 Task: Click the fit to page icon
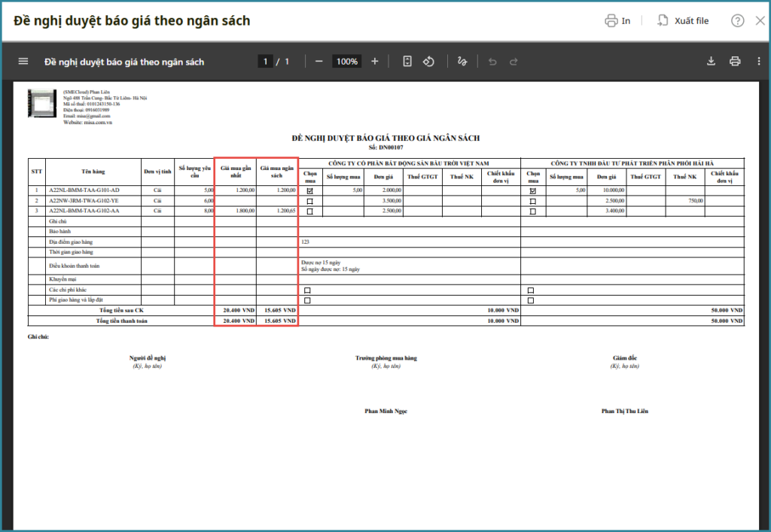coord(407,62)
